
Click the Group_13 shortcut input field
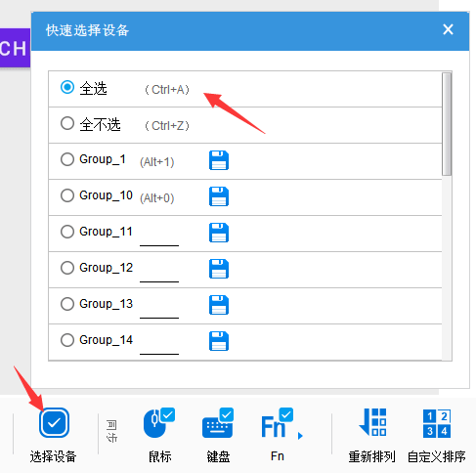click(x=159, y=309)
